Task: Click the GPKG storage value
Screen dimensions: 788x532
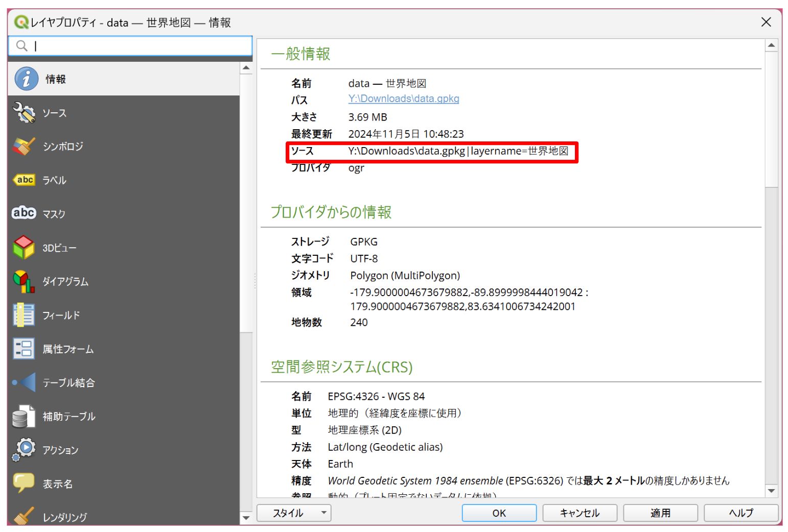Action: 364,241
